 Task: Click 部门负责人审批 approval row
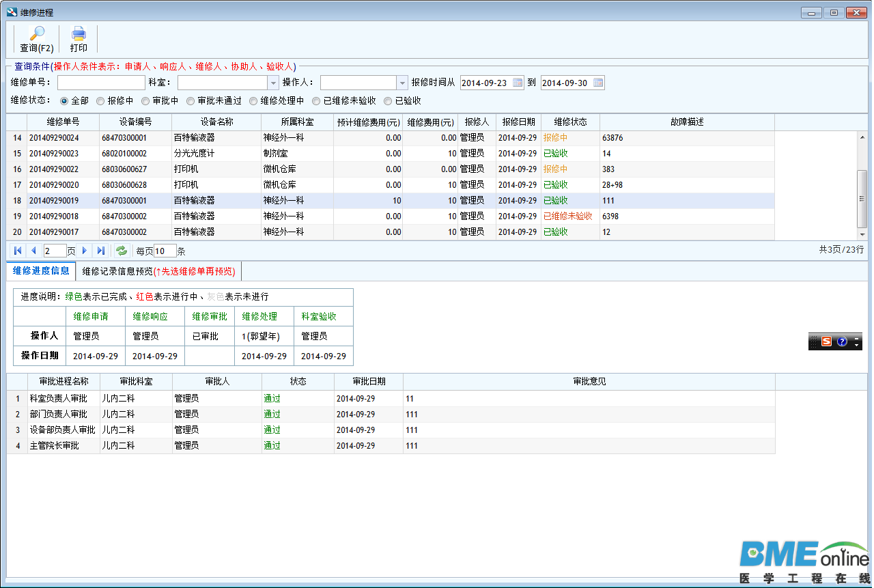pos(391,414)
